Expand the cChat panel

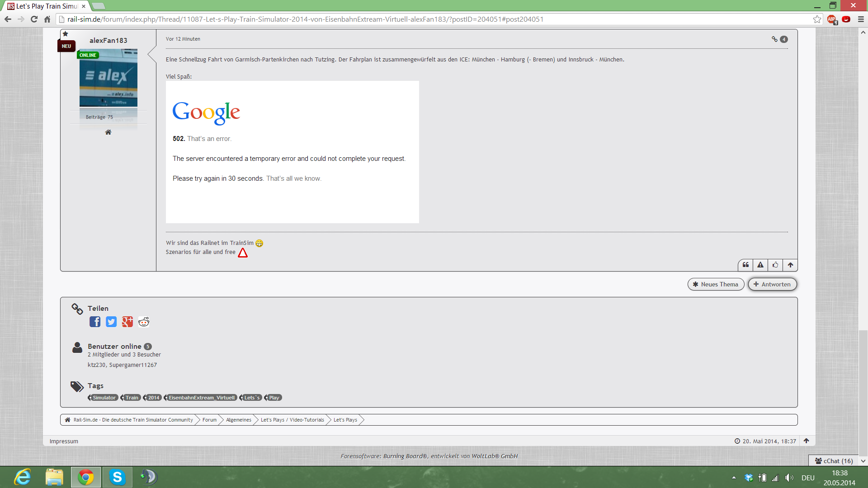tap(834, 461)
